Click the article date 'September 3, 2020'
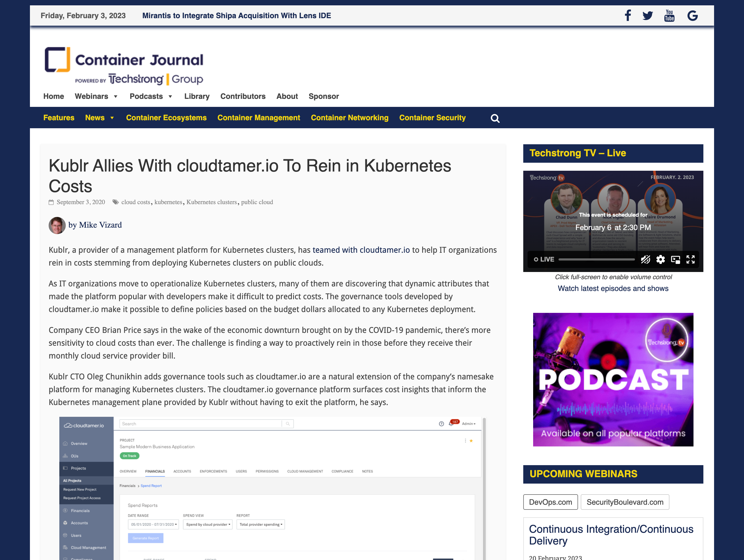This screenshot has width=744, height=560. [x=81, y=202]
